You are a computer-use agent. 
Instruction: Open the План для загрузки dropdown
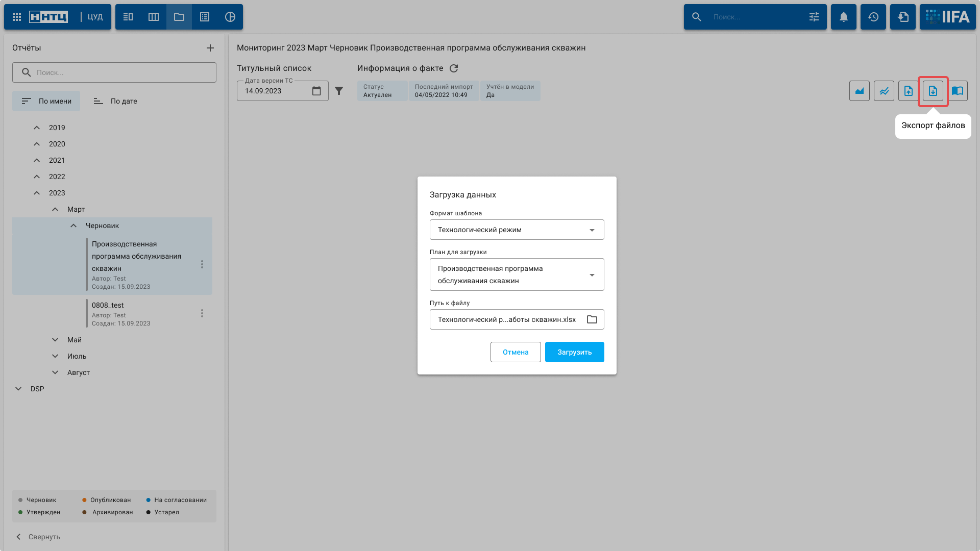(x=517, y=274)
